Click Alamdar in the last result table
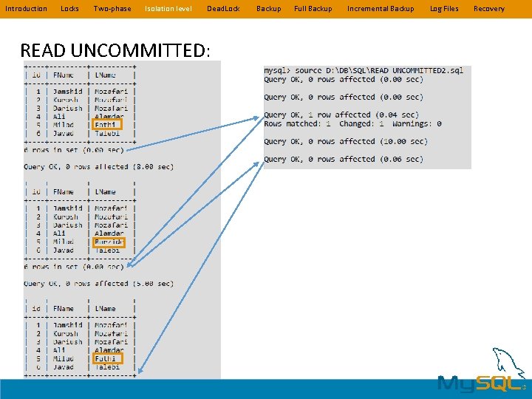This screenshot has width=532, height=399. click(109, 350)
